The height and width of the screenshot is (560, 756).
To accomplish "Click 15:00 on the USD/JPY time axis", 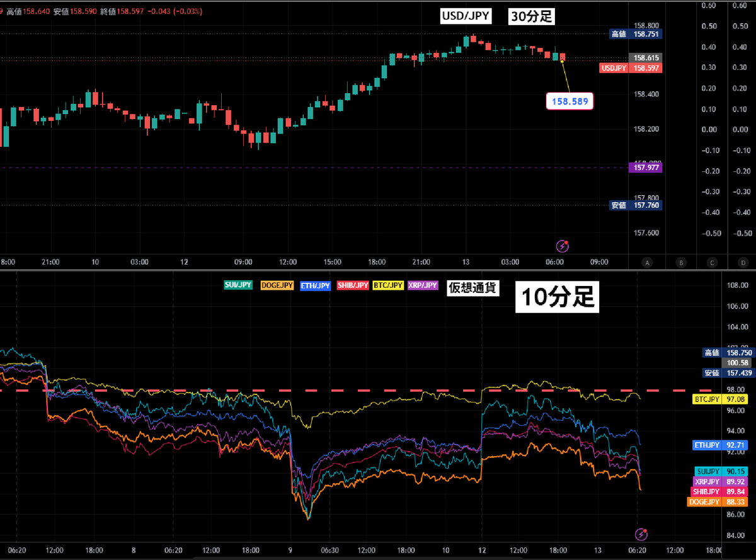I will click(332, 262).
